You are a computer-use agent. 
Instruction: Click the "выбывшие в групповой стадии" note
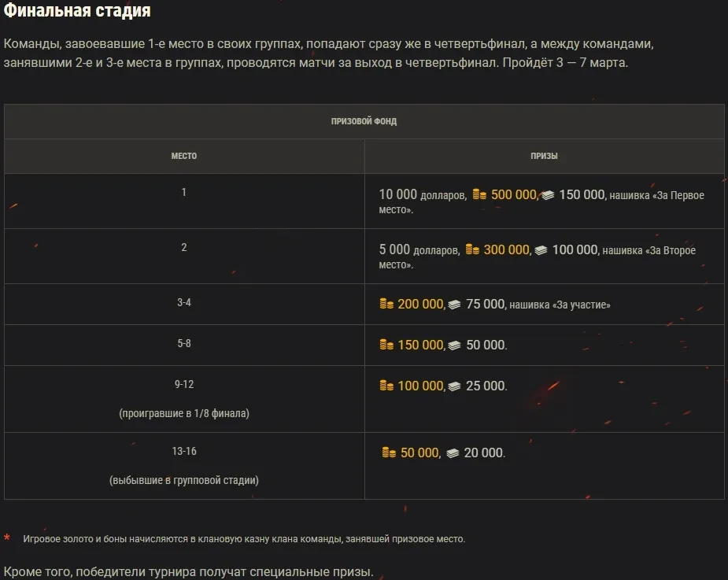[x=184, y=480]
